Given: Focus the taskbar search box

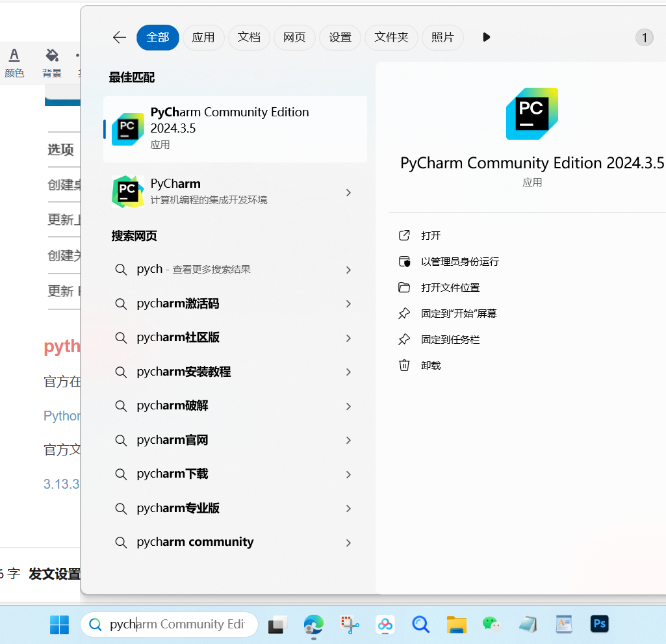Looking at the screenshot, I should 169,625.
